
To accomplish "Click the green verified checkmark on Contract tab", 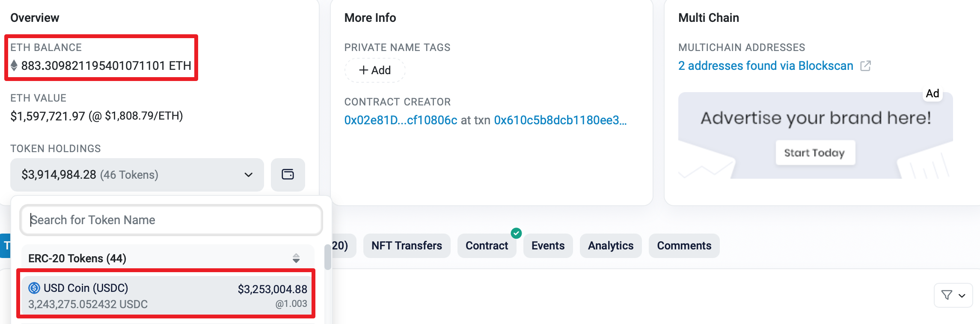I will [x=516, y=233].
